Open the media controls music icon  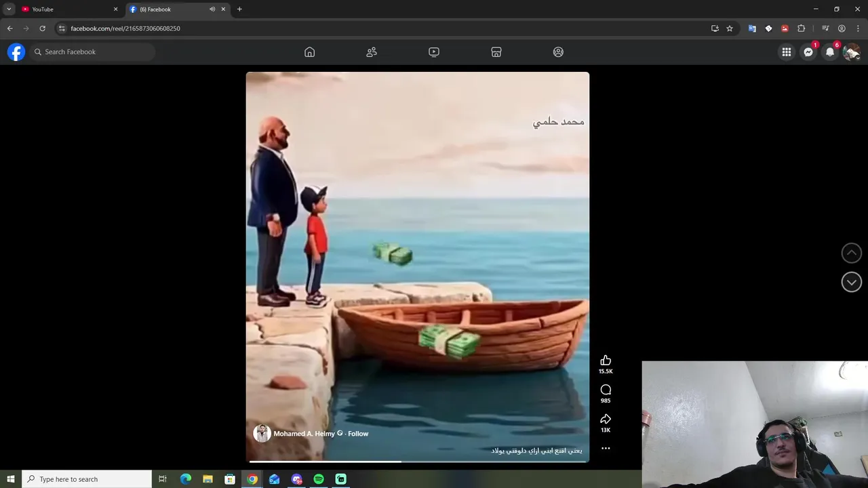825,28
